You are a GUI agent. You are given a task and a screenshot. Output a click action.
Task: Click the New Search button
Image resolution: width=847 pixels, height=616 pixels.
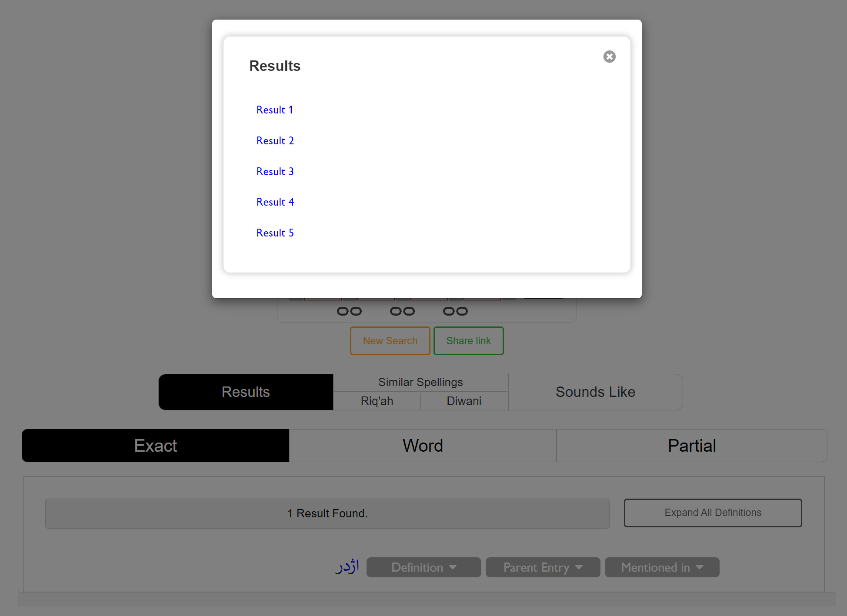pyautogui.click(x=390, y=341)
